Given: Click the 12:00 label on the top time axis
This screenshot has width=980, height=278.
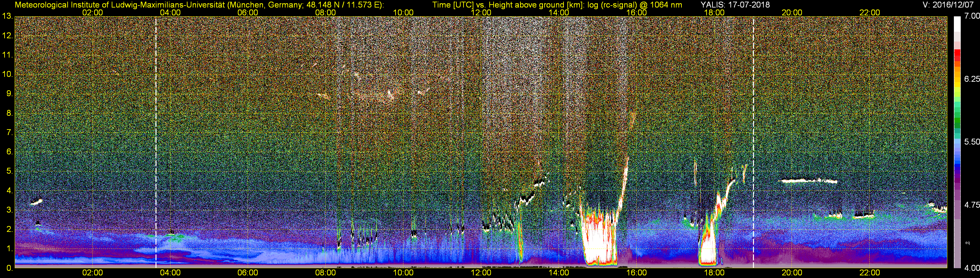Looking at the screenshot, I should 481,12.
